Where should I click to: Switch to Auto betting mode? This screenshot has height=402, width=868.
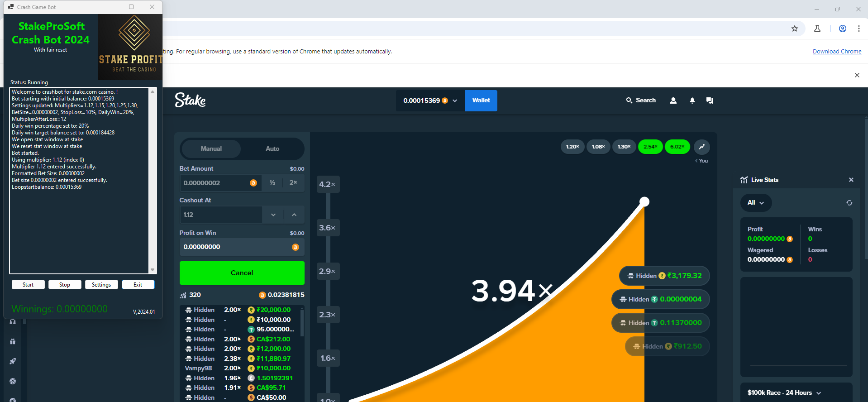pos(272,148)
